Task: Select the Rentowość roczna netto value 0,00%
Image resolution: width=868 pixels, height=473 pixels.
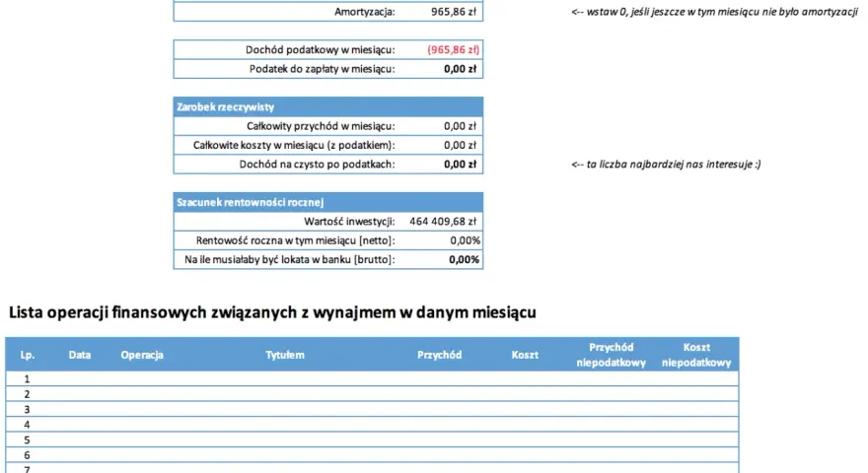Action: pyautogui.click(x=465, y=240)
